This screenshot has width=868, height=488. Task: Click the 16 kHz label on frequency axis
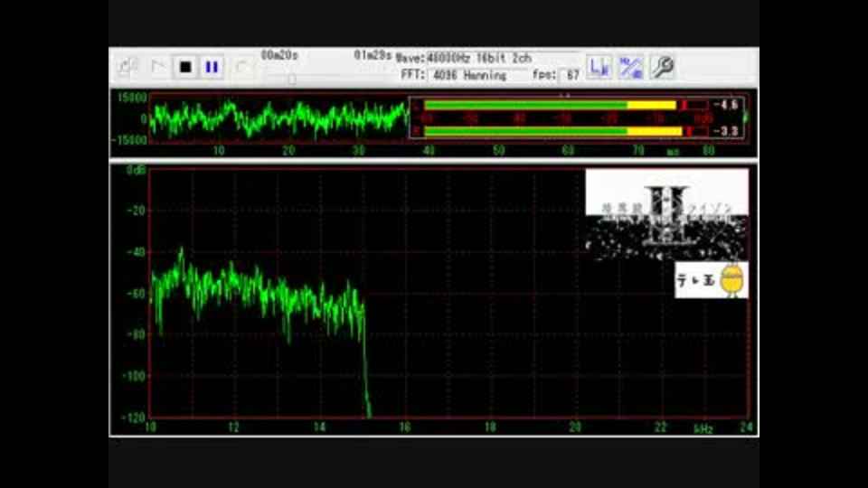pos(405,427)
